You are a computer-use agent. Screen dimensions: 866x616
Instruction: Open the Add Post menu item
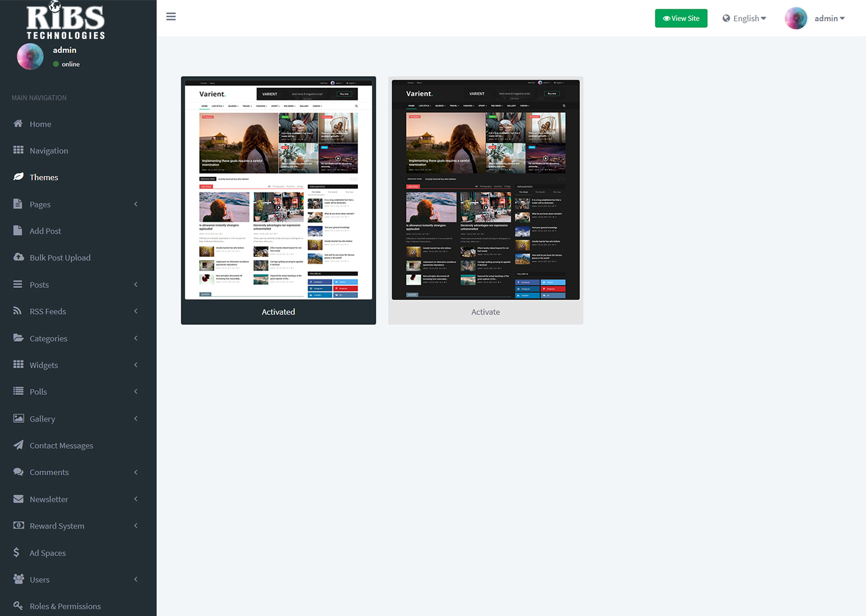point(45,231)
